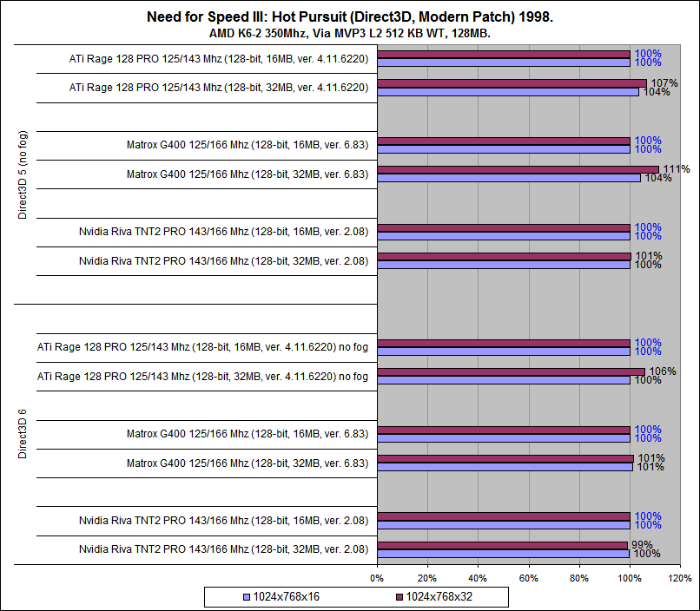Click the 1024x768x16 legend color swatch

click(x=247, y=597)
